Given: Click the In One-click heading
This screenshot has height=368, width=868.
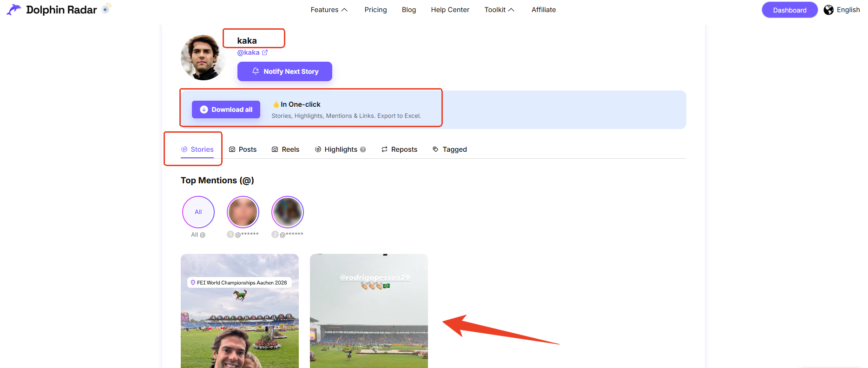Looking at the screenshot, I should pos(300,104).
